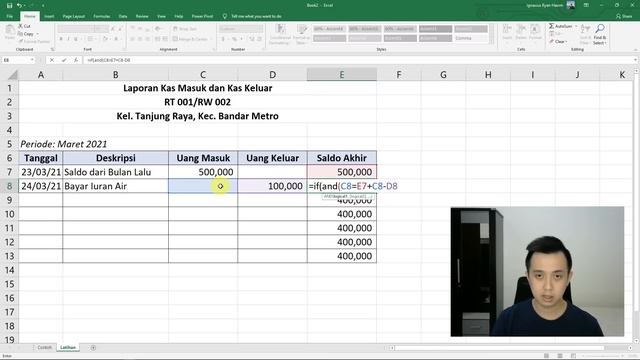640x360 pixels.
Task: Click the Merge & Center button
Action: (190, 39)
